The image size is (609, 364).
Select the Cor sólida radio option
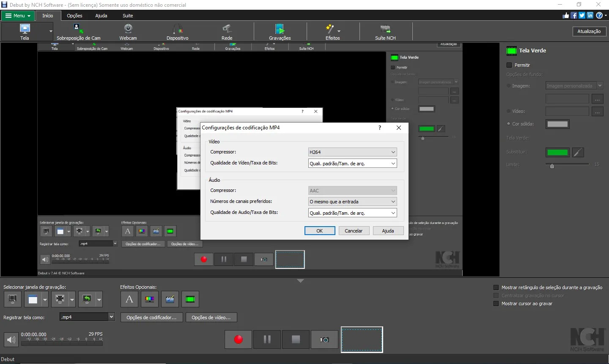pos(509,124)
